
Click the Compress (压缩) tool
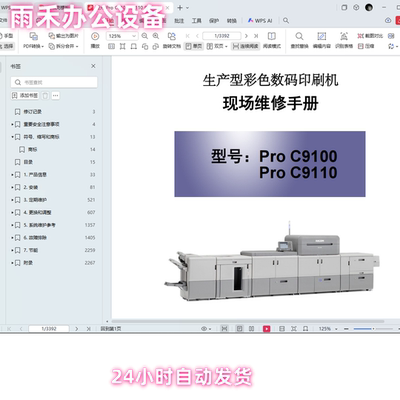[x=366, y=46]
